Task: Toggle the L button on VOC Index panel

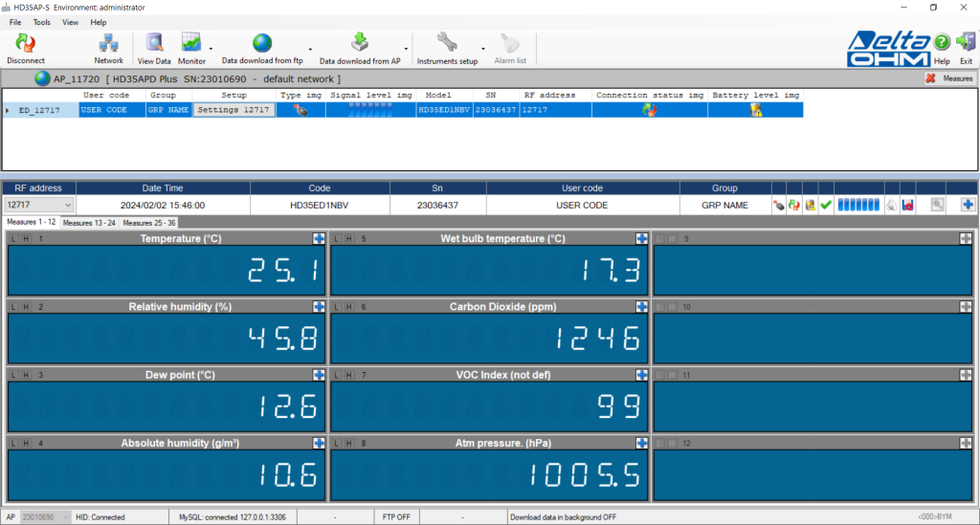Action: tap(336, 375)
